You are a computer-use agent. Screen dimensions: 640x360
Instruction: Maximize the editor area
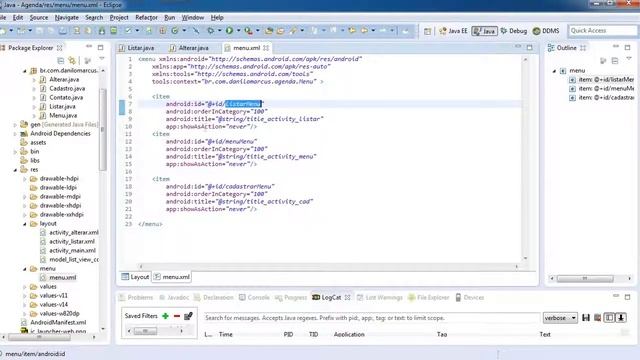[x=529, y=47]
